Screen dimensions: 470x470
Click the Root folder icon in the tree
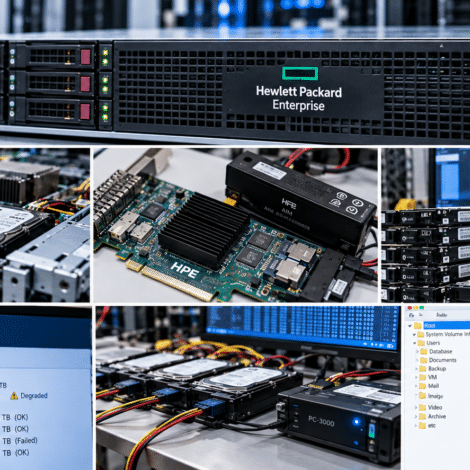pyautogui.click(x=418, y=325)
